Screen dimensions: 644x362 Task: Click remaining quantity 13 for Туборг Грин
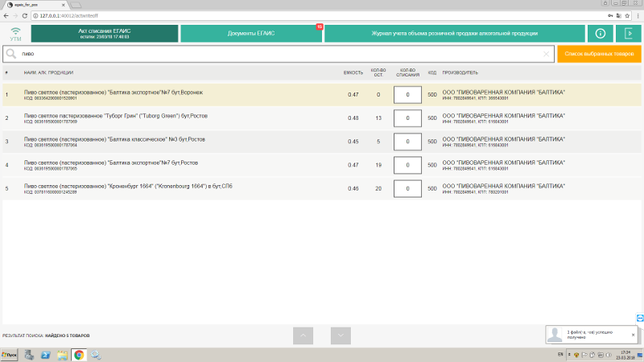pyautogui.click(x=378, y=118)
